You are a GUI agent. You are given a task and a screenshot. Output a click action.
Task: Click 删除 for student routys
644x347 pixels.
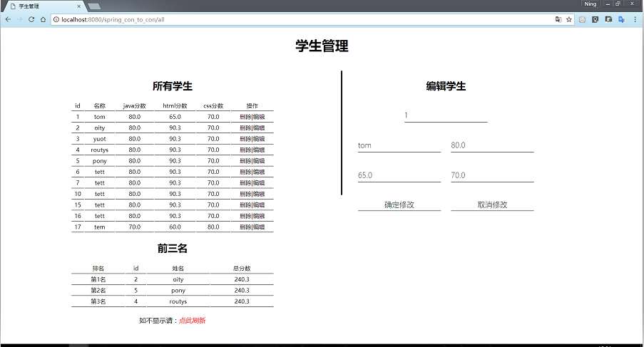pos(245,150)
